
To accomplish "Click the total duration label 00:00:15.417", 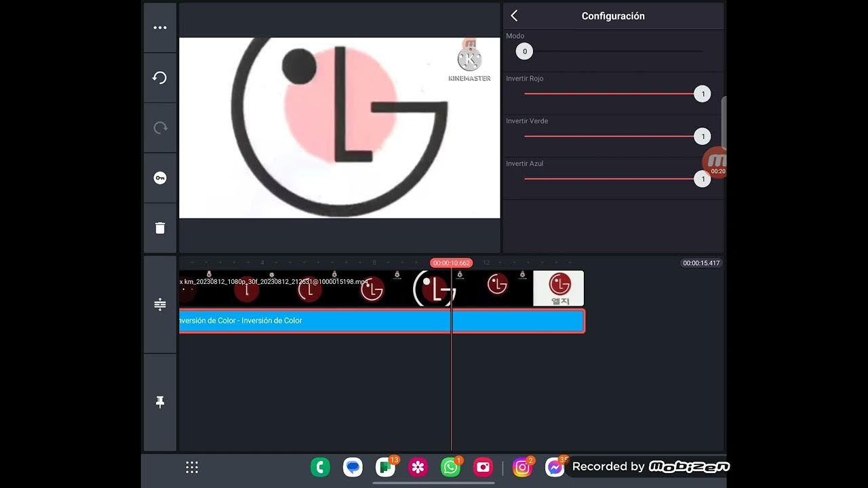I will click(701, 263).
